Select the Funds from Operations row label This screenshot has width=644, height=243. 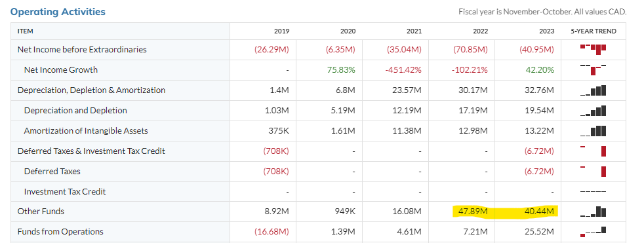pos(60,231)
